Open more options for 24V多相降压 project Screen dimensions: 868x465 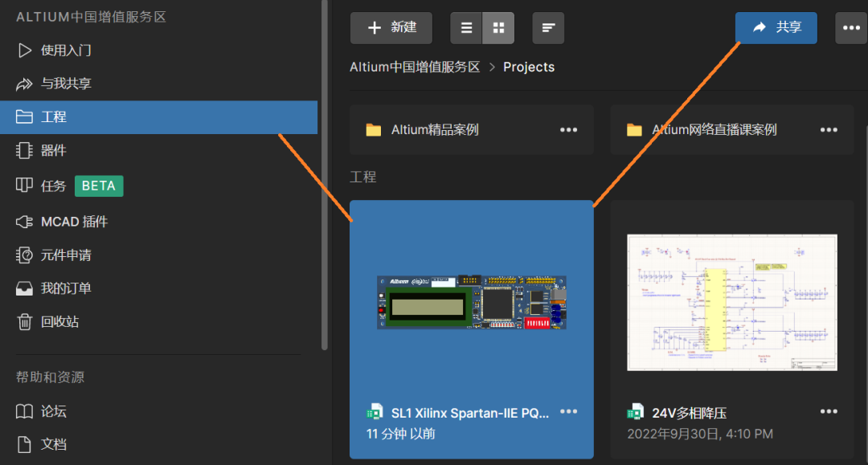point(829,411)
